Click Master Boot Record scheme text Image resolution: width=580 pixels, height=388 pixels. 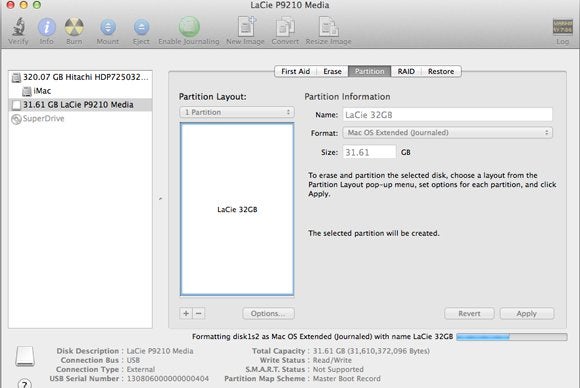pos(347,379)
